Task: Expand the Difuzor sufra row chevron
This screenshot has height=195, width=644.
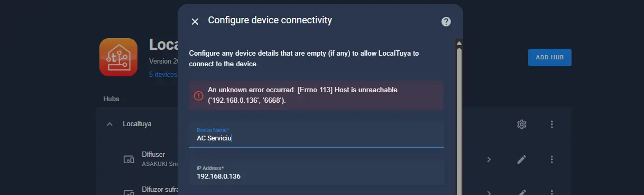Action: coord(489,192)
